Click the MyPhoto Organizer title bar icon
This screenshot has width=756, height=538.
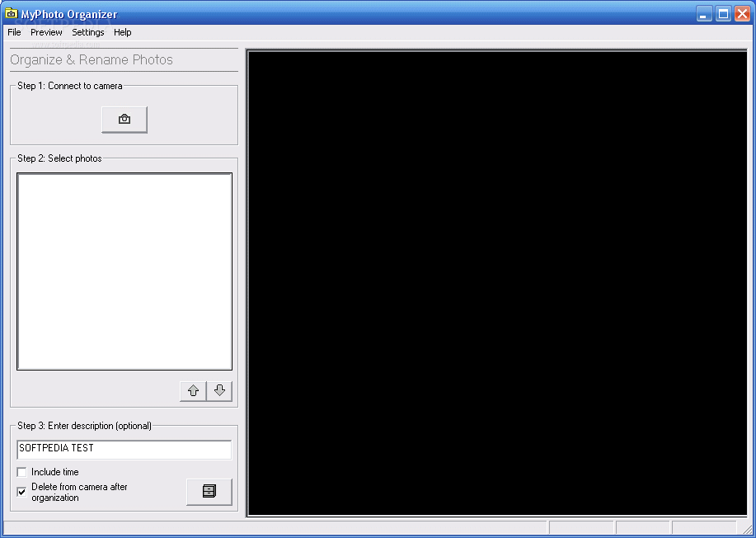point(11,13)
